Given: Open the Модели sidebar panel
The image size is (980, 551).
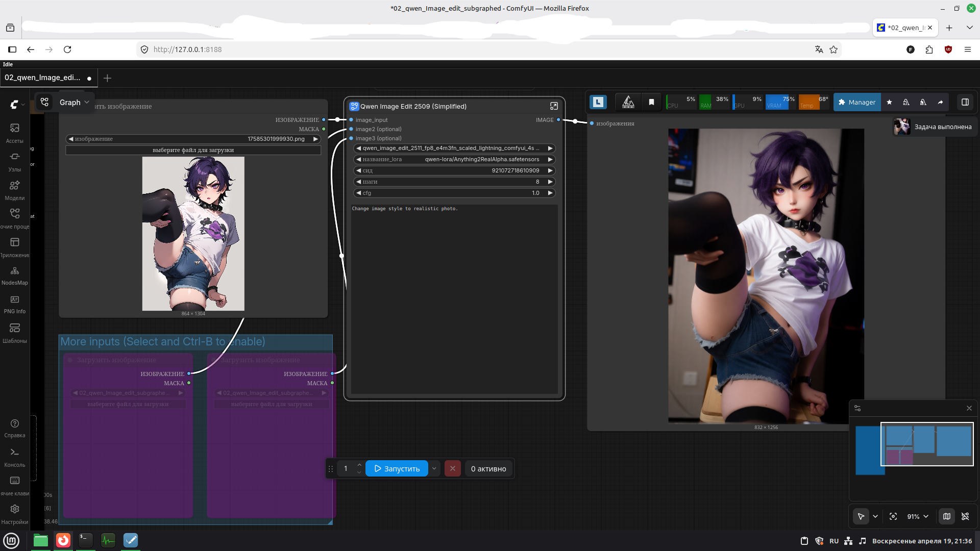Looking at the screenshot, I should coord(15,190).
